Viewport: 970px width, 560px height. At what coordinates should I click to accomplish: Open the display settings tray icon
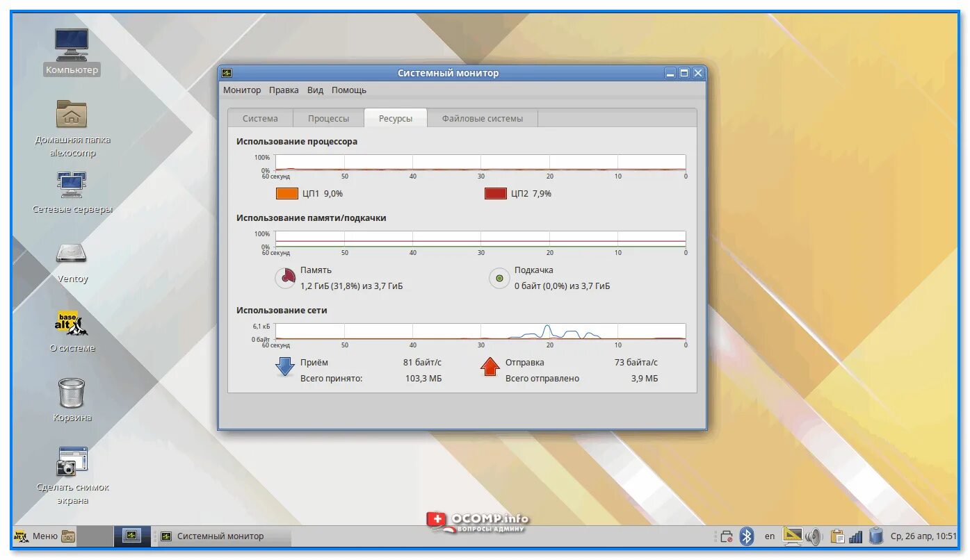793,536
